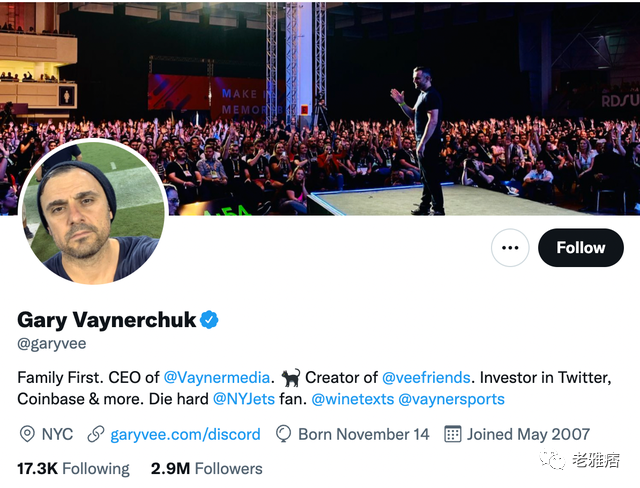The width and height of the screenshot is (640, 488).
Task: Click the calendar joined icon
Action: [453, 434]
